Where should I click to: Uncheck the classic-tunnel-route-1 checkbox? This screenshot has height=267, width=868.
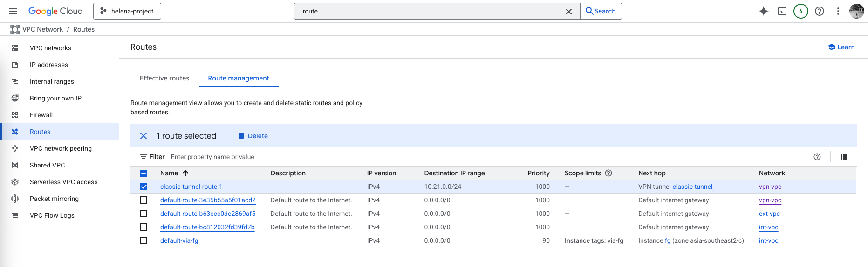(x=144, y=187)
